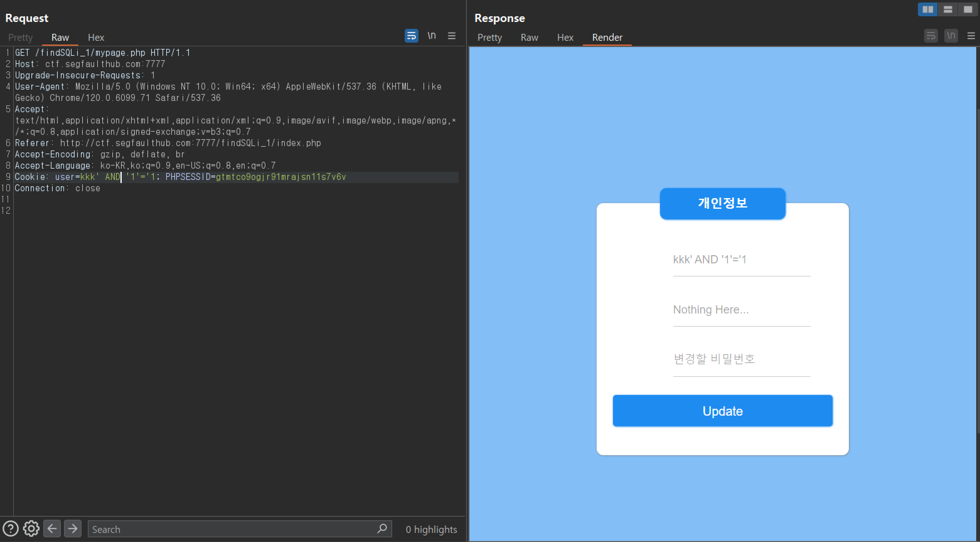Open the Response panel hamburger menu
The height and width of the screenshot is (542, 980).
[x=971, y=36]
